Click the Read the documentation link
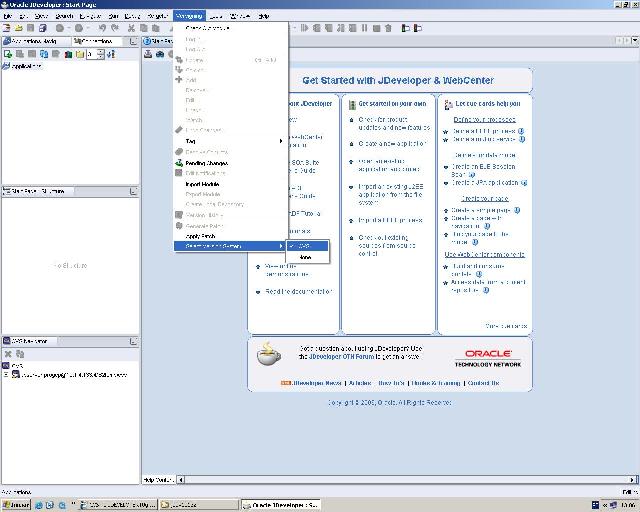The image size is (640, 512). 299,292
